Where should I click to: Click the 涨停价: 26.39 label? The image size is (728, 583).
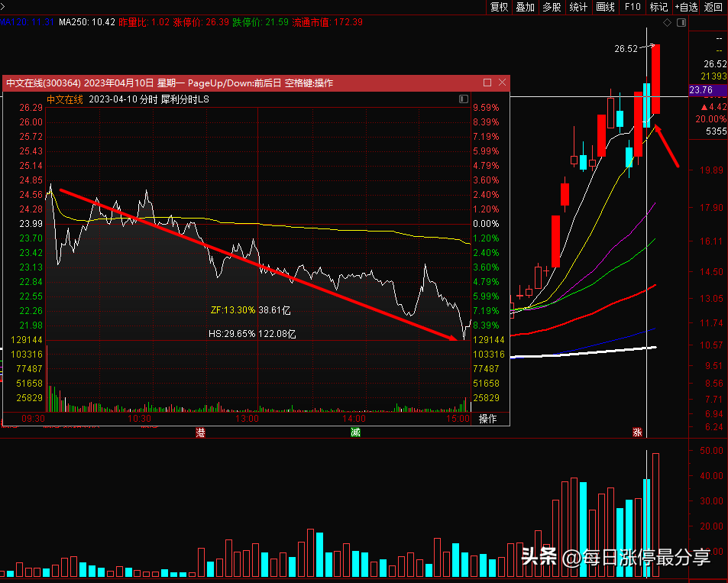[201, 22]
